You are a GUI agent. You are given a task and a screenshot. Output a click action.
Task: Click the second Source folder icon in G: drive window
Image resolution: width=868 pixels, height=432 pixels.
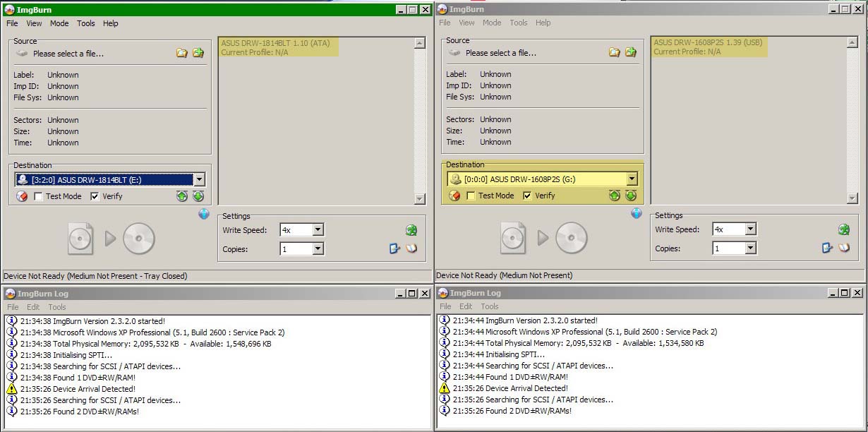pos(631,52)
